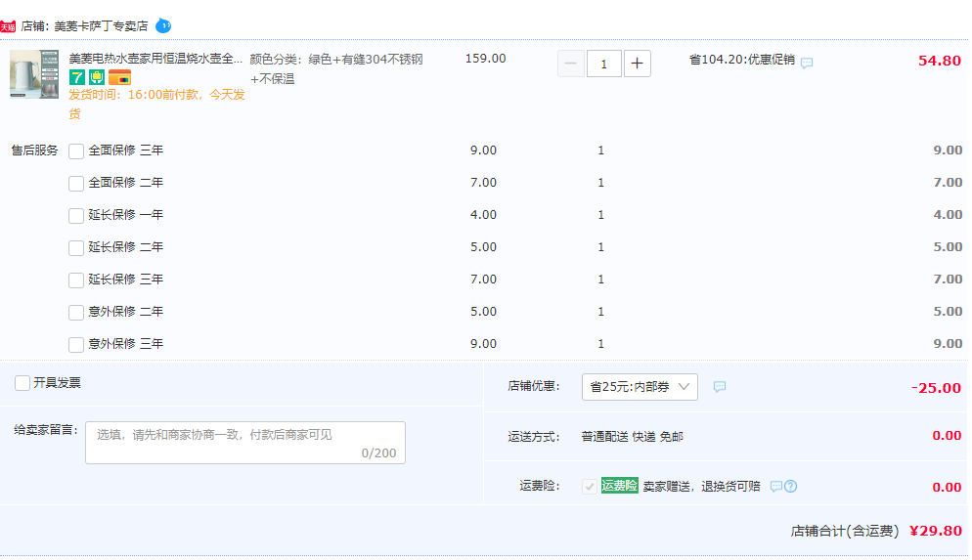
Task: Increase quantity with the plus button
Action: point(638,64)
